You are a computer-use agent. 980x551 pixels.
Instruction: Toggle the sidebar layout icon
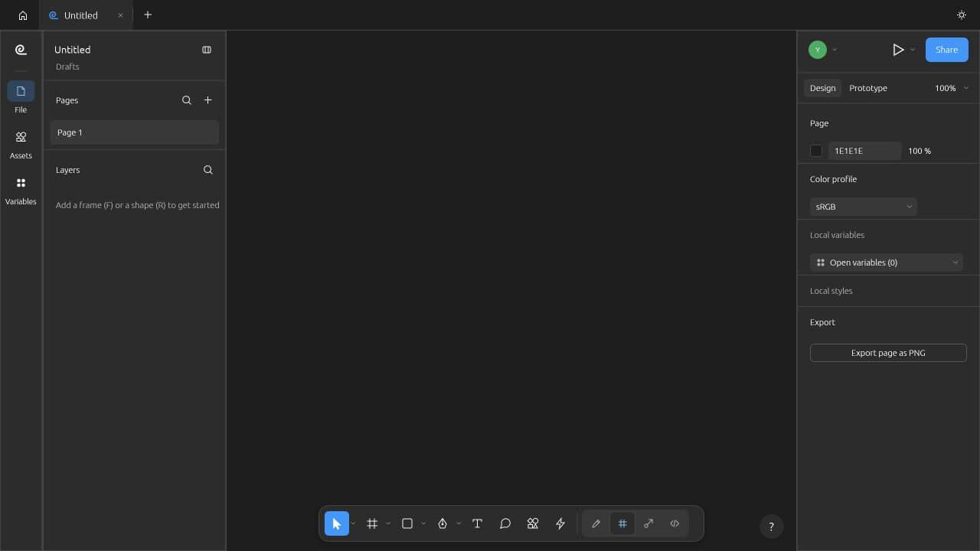pyautogui.click(x=207, y=50)
